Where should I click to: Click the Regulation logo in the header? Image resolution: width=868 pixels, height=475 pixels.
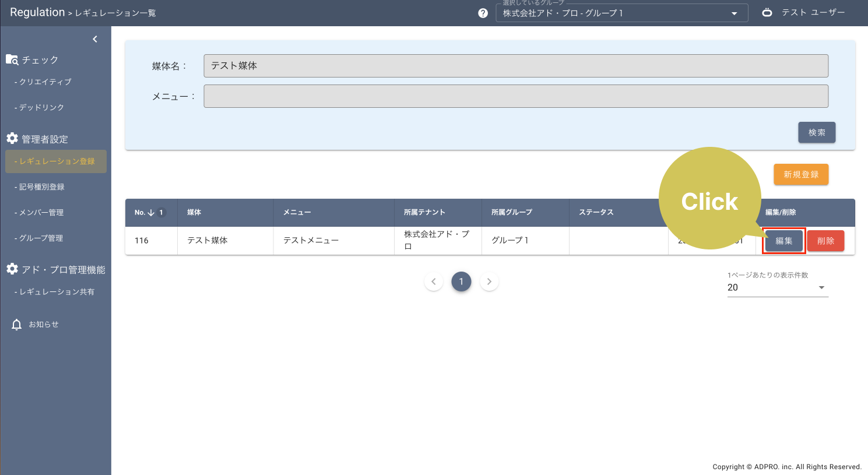point(37,12)
